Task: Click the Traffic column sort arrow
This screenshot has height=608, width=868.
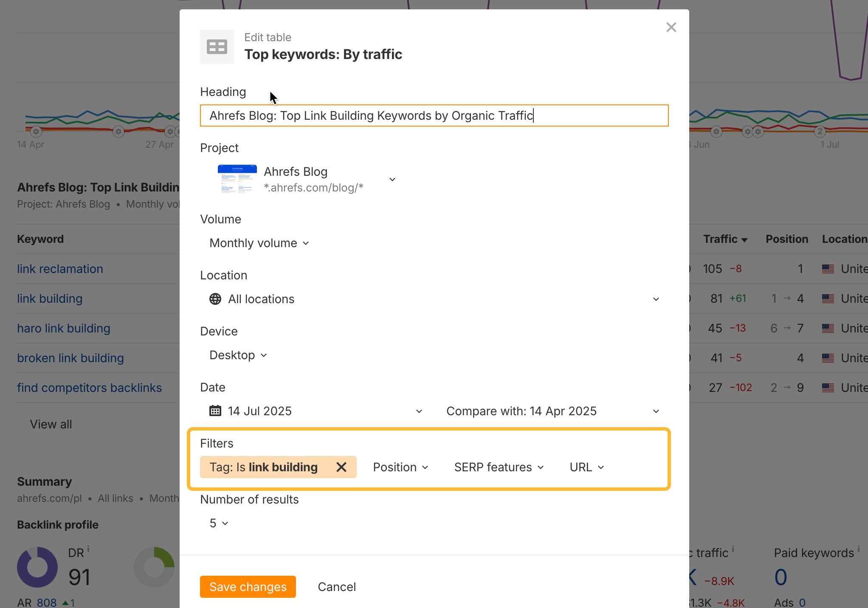Action: (744, 240)
